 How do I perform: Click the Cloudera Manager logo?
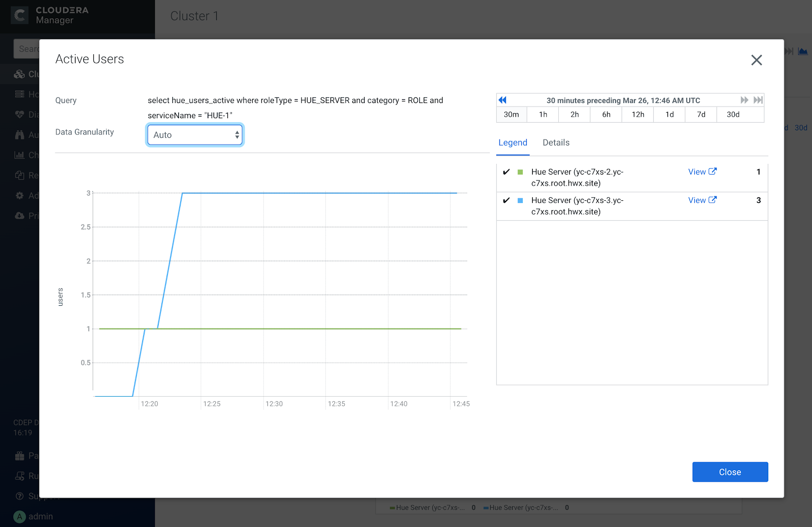20,15
